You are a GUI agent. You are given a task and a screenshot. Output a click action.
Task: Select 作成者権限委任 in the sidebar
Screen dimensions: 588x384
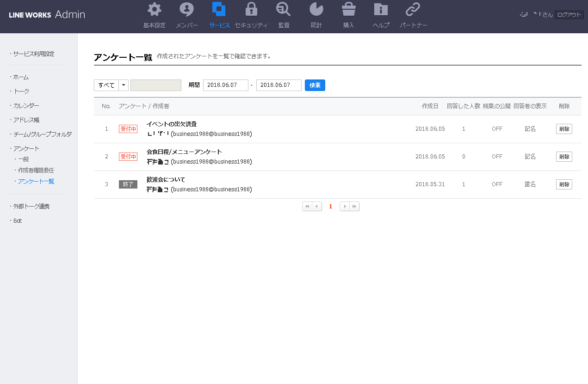pyautogui.click(x=36, y=170)
